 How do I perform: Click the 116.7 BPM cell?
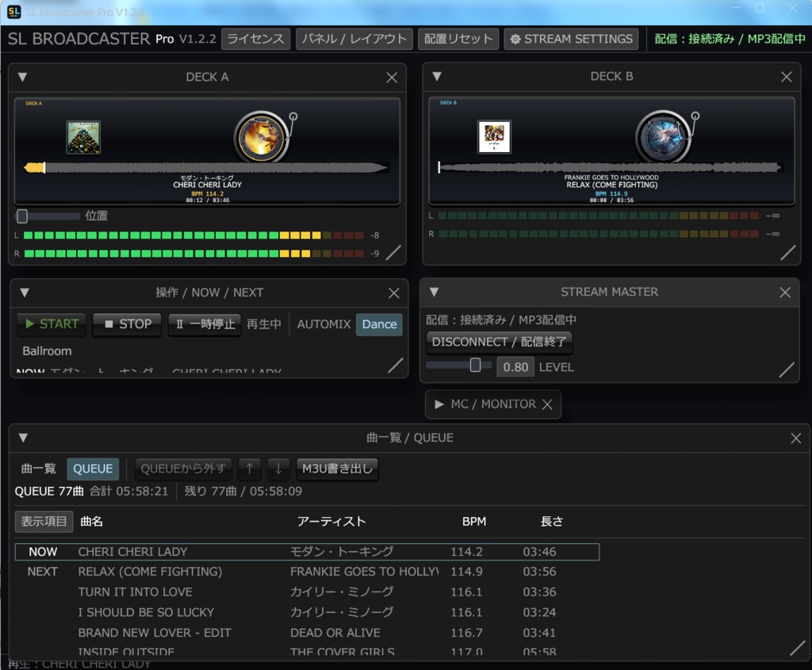[x=466, y=634]
